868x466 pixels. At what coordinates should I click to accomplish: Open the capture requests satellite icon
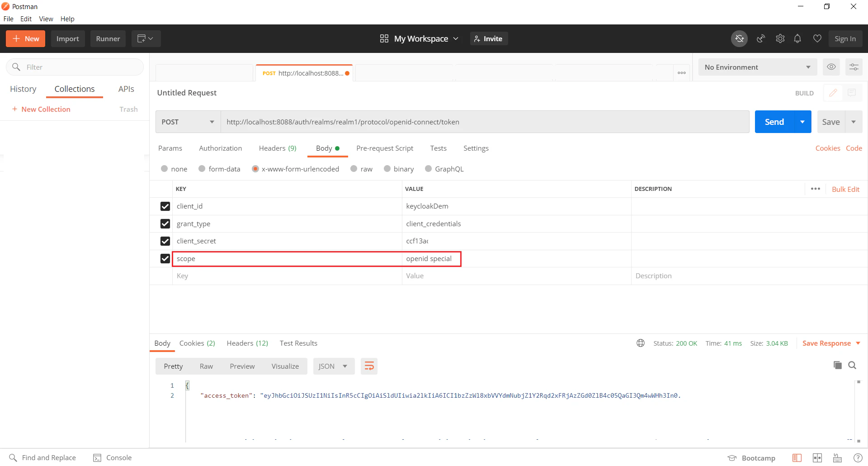click(761, 39)
